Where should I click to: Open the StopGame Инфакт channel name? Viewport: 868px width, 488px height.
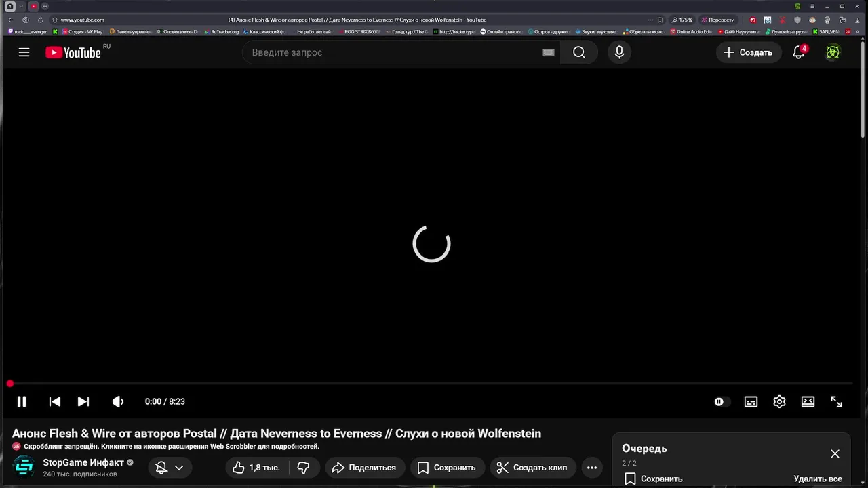click(x=83, y=462)
